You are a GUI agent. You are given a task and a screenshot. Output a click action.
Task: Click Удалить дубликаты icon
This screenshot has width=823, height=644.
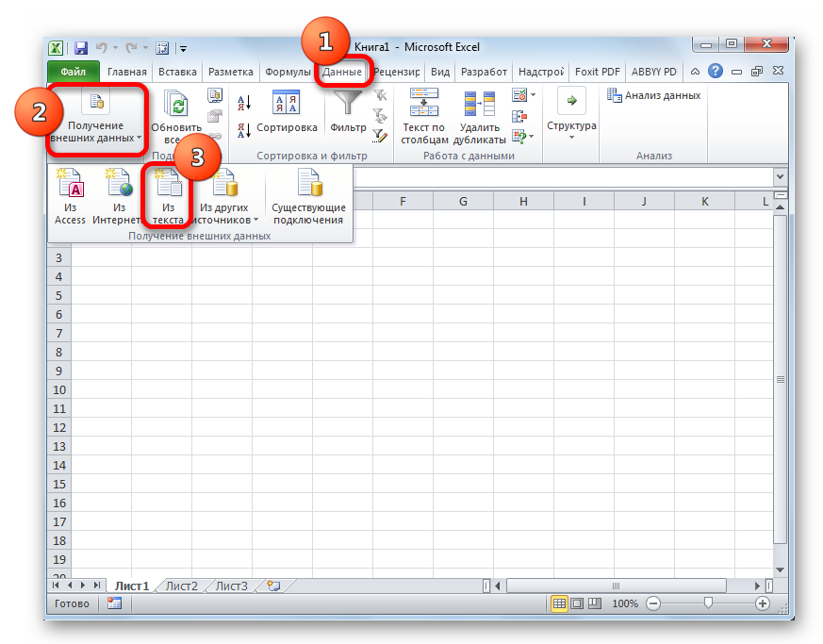[480, 103]
